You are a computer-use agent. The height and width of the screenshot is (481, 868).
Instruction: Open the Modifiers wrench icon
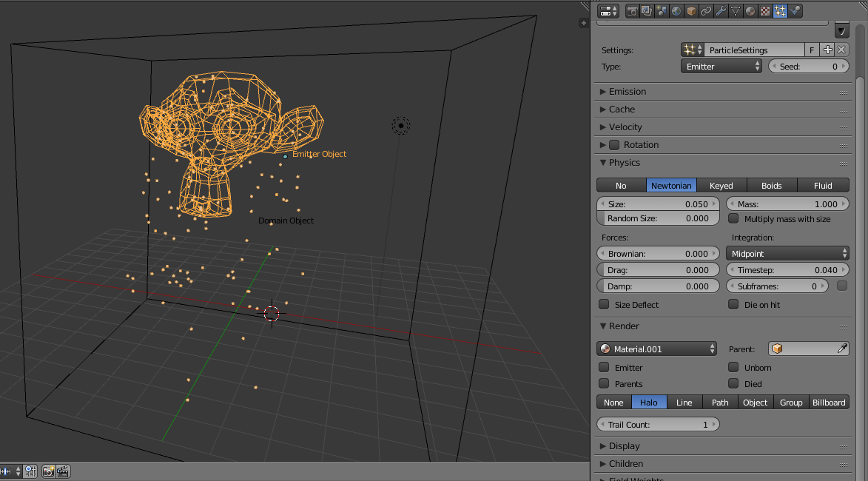pos(721,10)
